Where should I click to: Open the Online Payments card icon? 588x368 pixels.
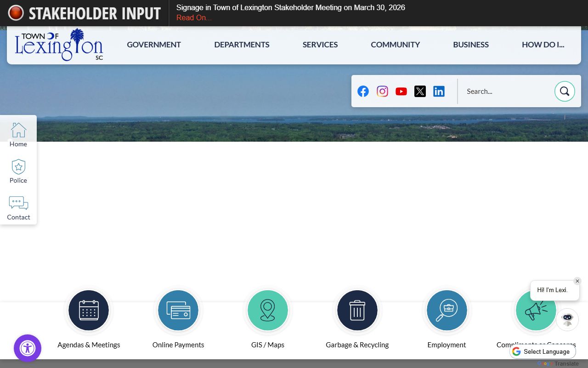point(178,310)
